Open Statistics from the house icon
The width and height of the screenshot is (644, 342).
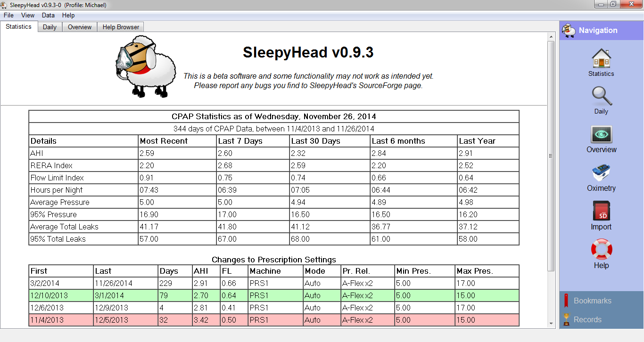click(601, 58)
